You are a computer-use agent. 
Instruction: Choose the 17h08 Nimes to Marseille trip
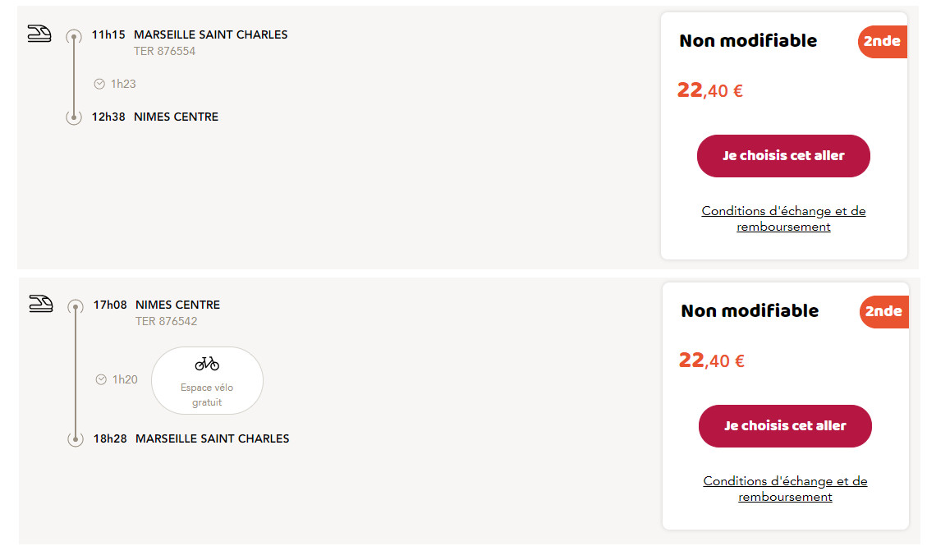(785, 426)
